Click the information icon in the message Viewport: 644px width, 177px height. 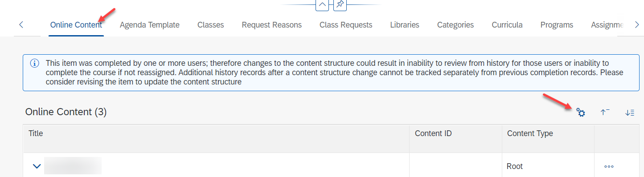[34, 63]
